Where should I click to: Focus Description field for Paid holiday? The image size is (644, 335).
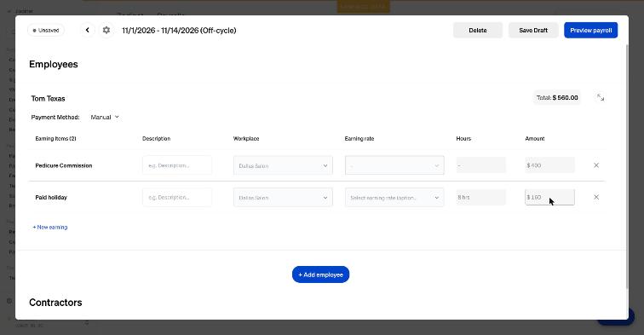point(177,197)
